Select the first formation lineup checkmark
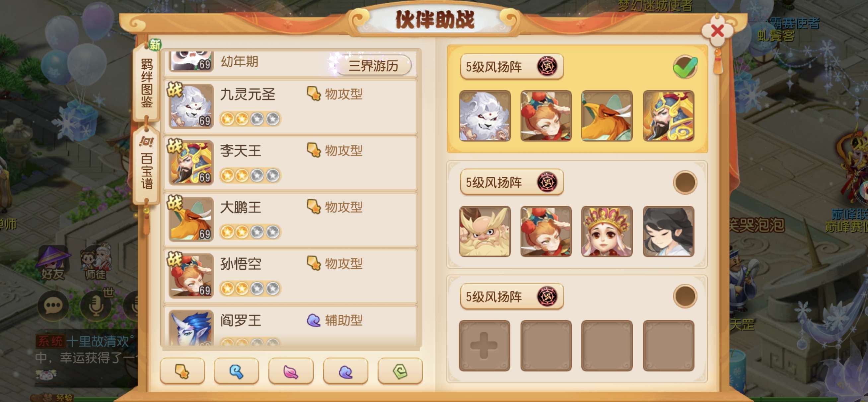The height and width of the screenshot is (402, 868). (x=685, y=67)
